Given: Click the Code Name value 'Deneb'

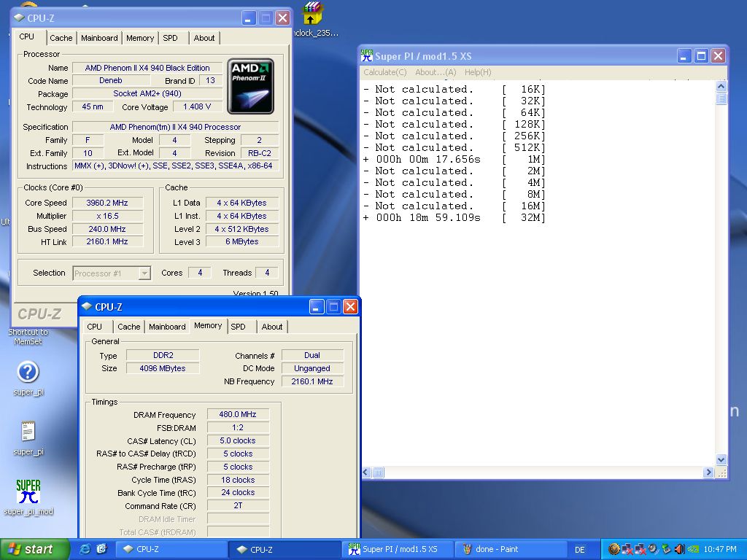Looking at the screenshot, I should (111, 80).
